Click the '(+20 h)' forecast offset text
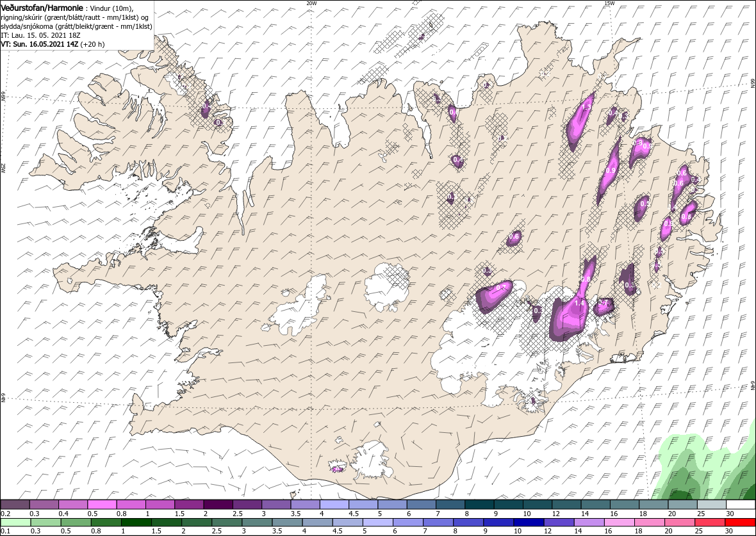This screenshot has height=536, width=756. pyautogui.click(x=92, y=44)
